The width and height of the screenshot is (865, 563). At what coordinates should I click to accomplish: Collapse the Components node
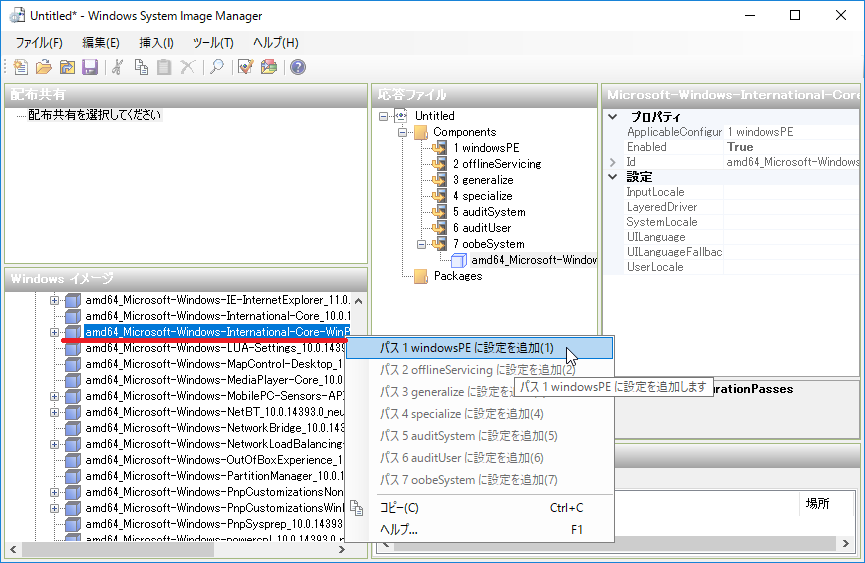point(403,132)
